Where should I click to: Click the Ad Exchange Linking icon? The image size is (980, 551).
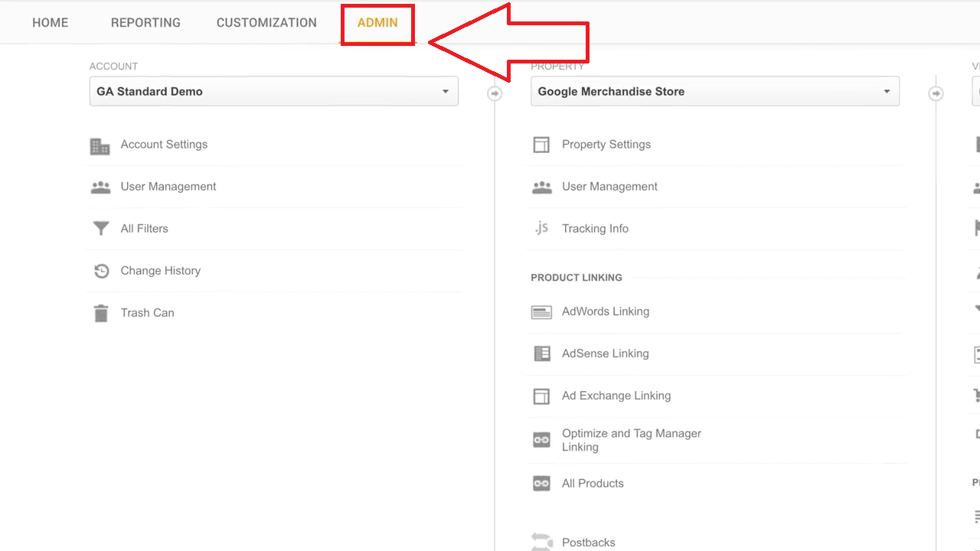pyautogui.click(x=541, y=396)
